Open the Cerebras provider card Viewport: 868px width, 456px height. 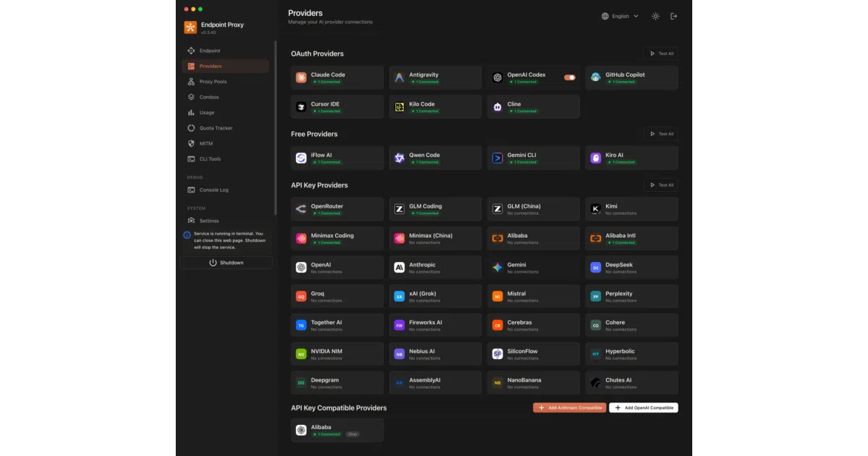533,326
